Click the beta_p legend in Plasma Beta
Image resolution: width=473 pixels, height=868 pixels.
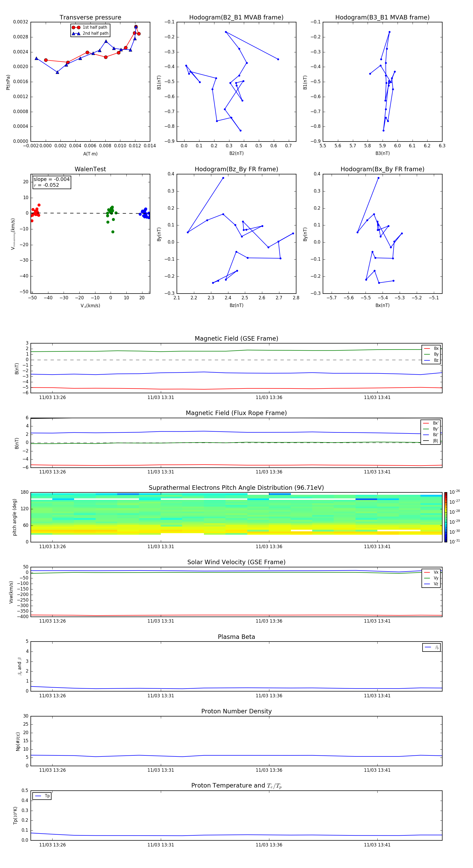431,647
